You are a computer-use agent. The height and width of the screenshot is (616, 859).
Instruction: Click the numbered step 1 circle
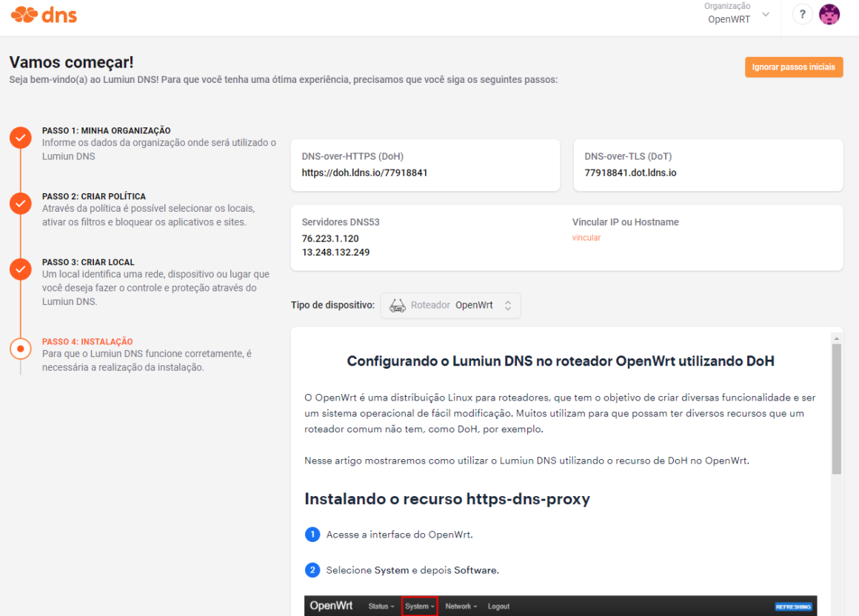tap(312, 535)
